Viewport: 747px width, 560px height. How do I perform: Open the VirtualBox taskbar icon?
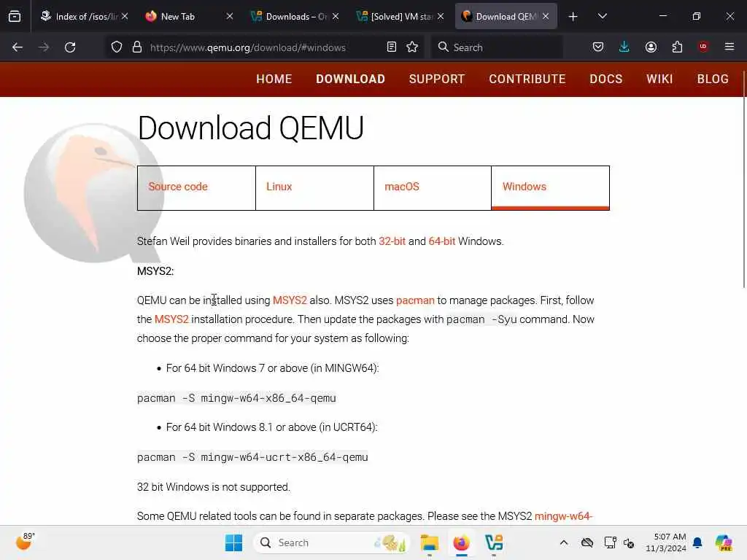(x=494, y=542)
